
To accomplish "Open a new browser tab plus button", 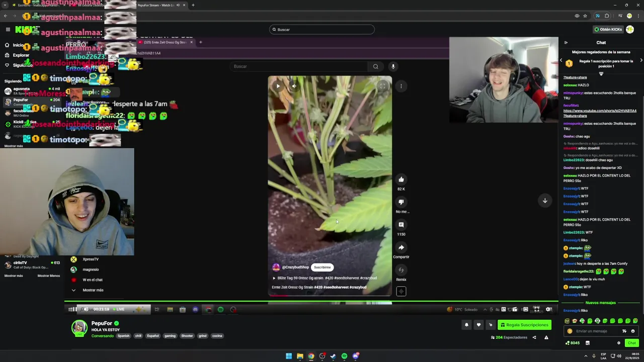I will 193,5.
